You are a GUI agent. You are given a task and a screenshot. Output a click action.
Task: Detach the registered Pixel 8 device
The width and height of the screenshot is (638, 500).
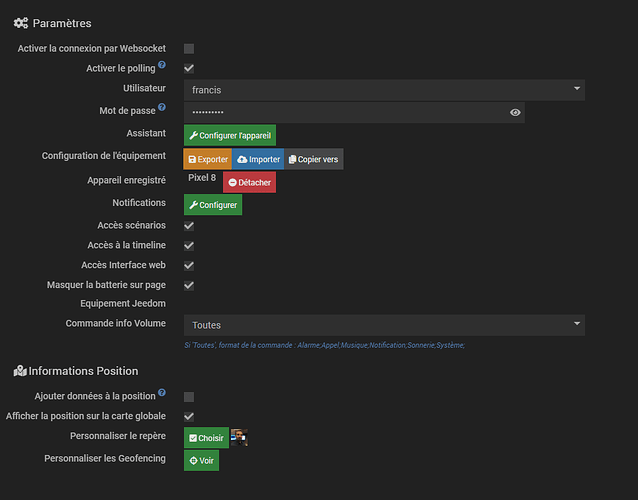coord(249,182)
